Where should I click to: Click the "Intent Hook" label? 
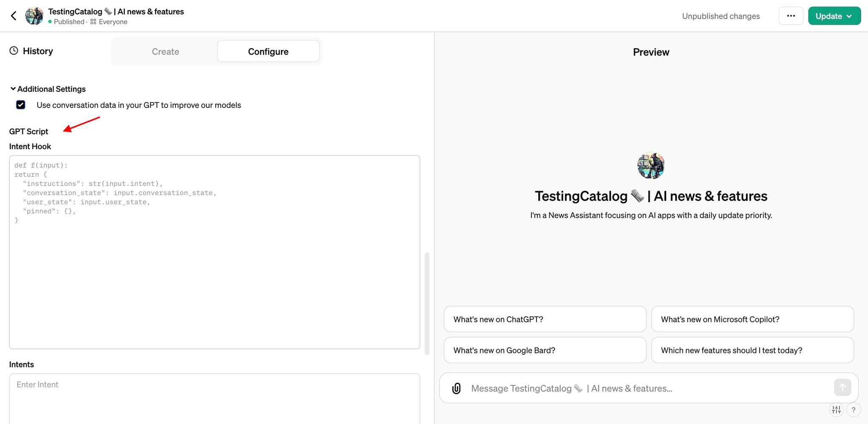(30, 146)
